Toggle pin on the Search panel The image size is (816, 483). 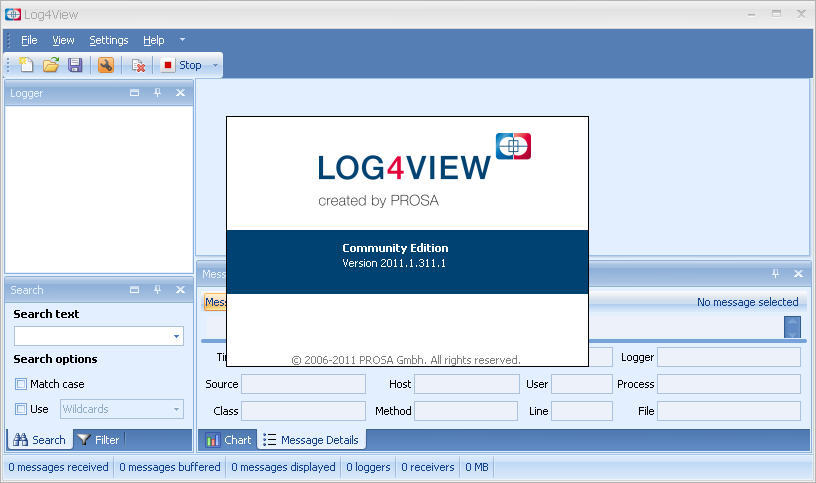157,290
